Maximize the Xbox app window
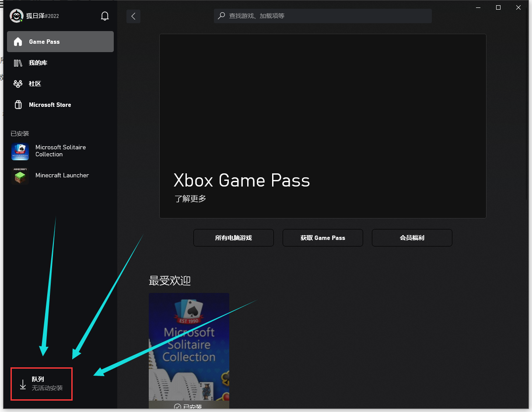Viewport: 532px width, 412px height. click(498, 7)
